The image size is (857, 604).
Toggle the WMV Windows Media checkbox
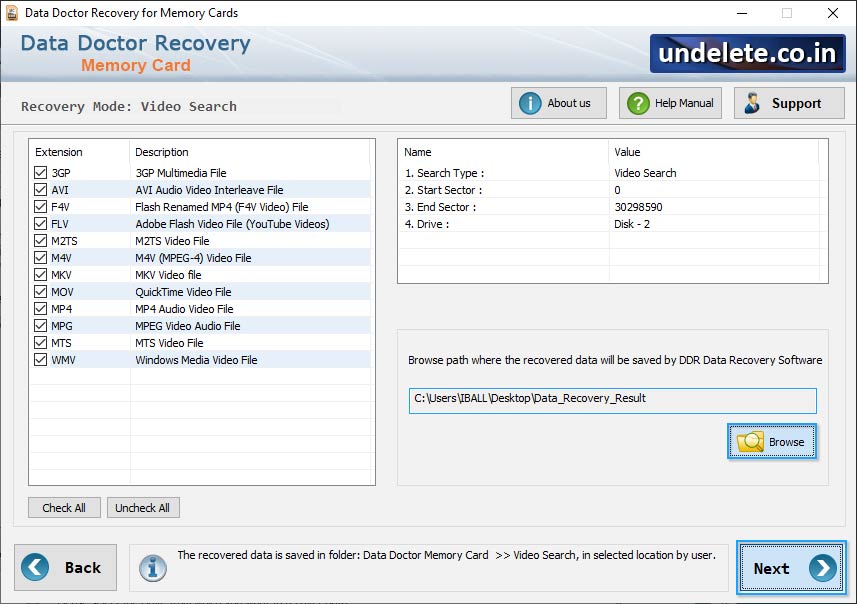40,362
